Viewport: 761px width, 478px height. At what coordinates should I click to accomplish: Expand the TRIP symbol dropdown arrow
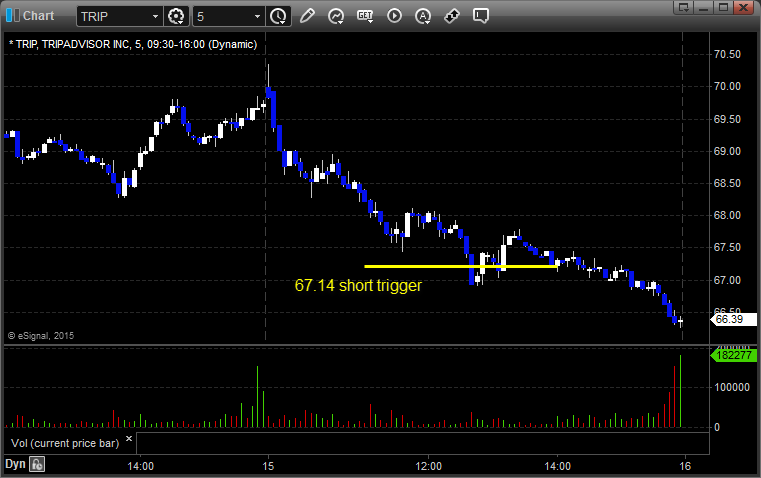click(155, 16)
